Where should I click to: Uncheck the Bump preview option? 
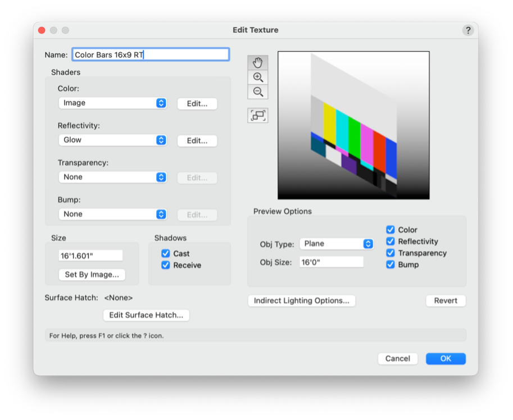[x=391, y=264]
